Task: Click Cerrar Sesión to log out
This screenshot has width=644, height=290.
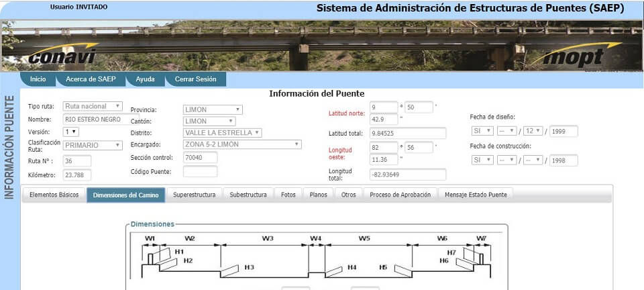Action: pyautogui.click(x=195, y=79)
